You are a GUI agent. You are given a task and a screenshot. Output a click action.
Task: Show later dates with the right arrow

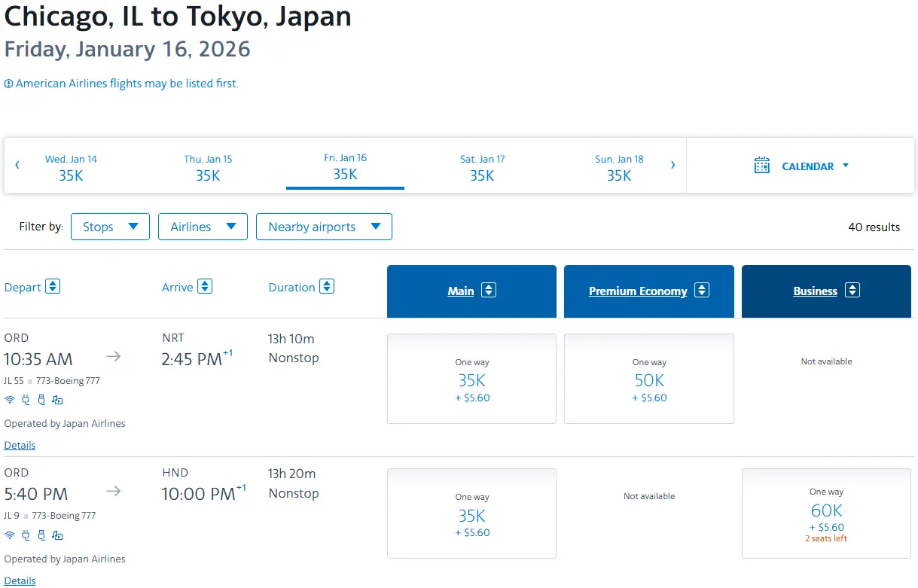672,165
